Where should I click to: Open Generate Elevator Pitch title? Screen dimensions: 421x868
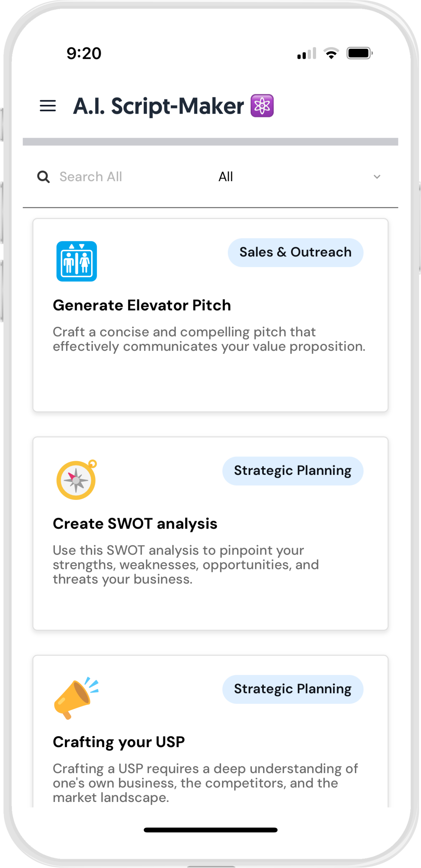(x=142, y=305)
